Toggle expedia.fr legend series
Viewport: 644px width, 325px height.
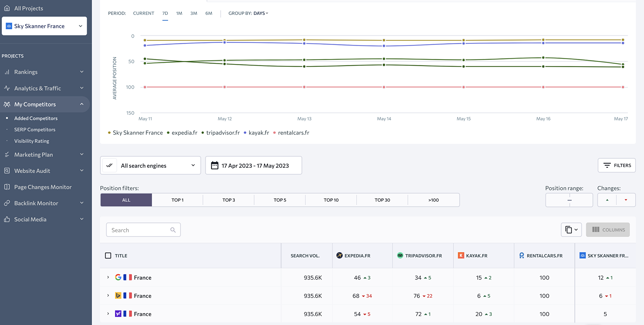[x=182, y=133]
